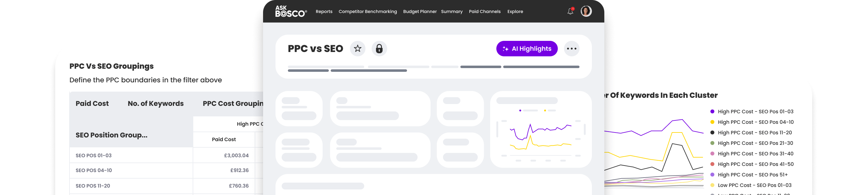
Task: Favorite the PPC vs SEO report with star
Action: click(357, 49)
